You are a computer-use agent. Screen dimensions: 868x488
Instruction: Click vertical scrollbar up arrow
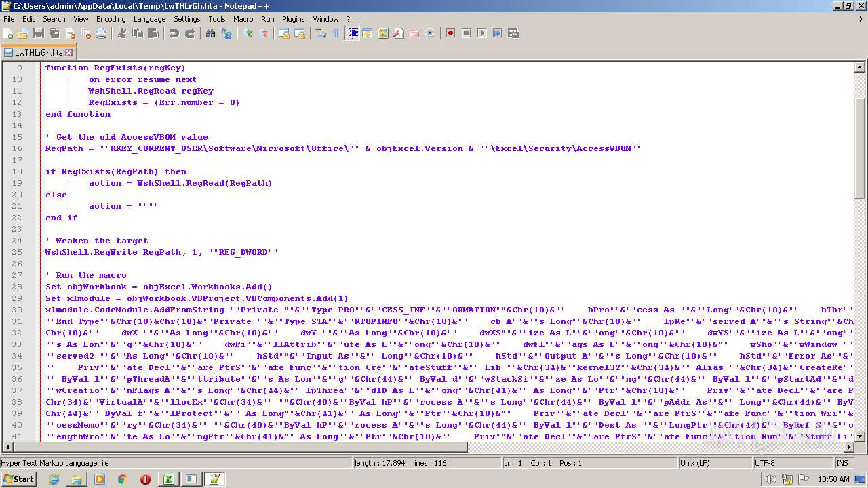[x=860, y=67]
